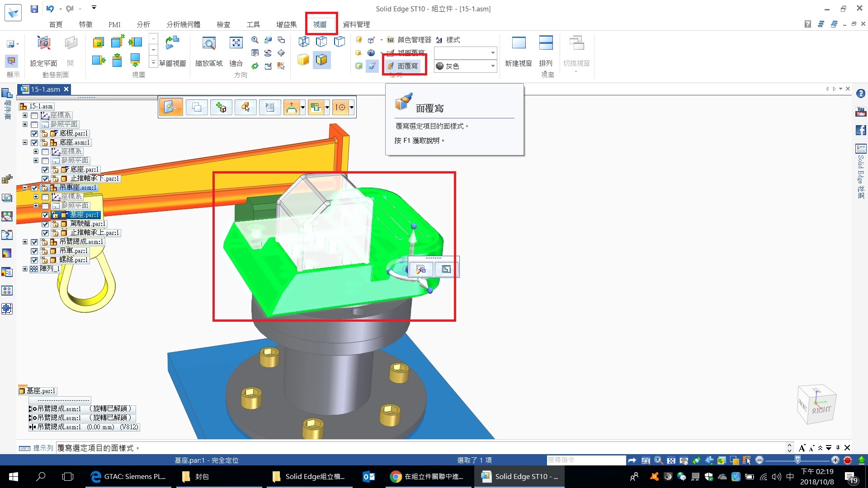Toggle the 吊臂總成.asm:1 checkbox

(x=34, y=242)
